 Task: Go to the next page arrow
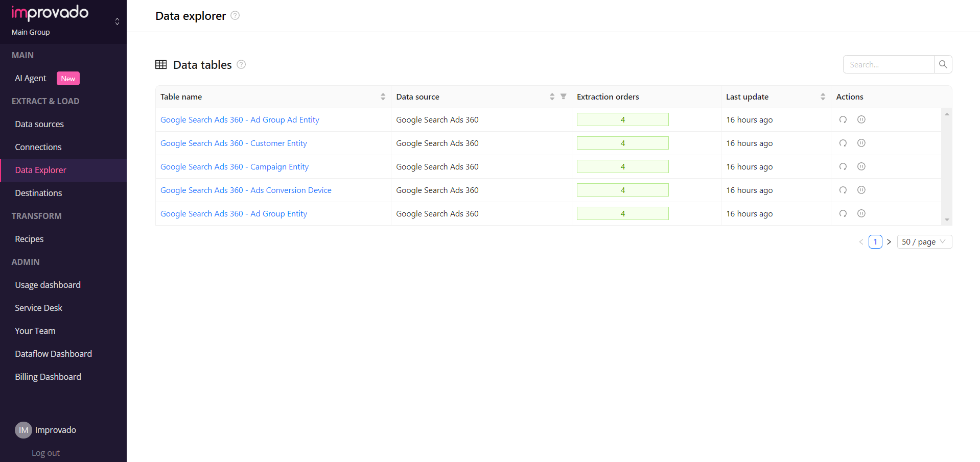pos(889,242)
